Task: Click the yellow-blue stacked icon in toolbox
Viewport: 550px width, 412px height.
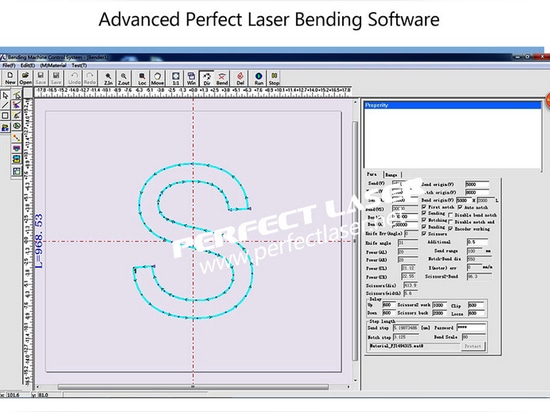Action: 16,159
